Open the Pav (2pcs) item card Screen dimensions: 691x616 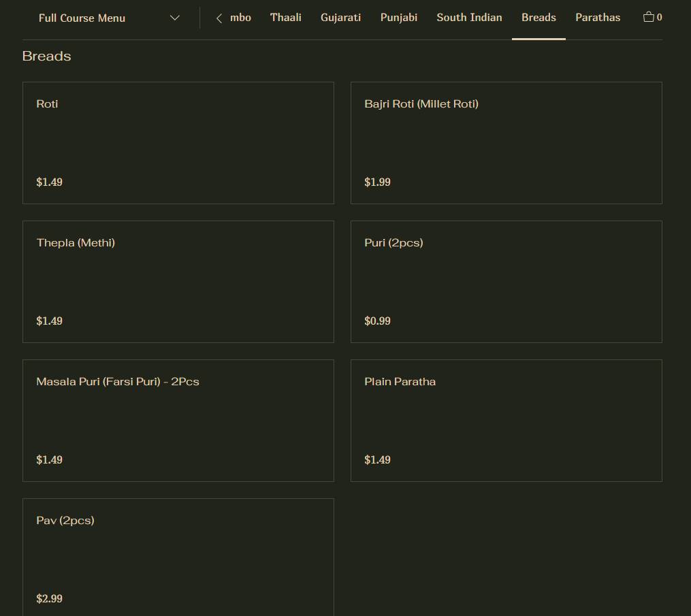tap(178, 557)
